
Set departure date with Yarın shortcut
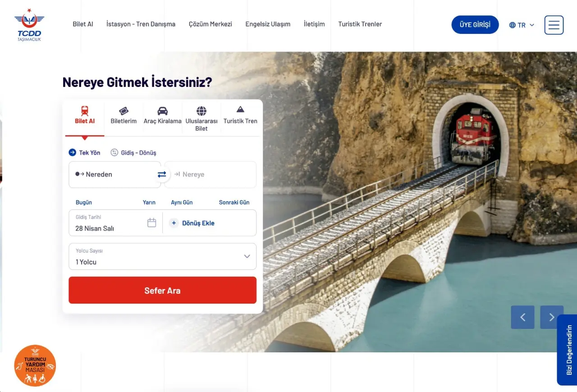pyautogui.click(x=149, y=202)
